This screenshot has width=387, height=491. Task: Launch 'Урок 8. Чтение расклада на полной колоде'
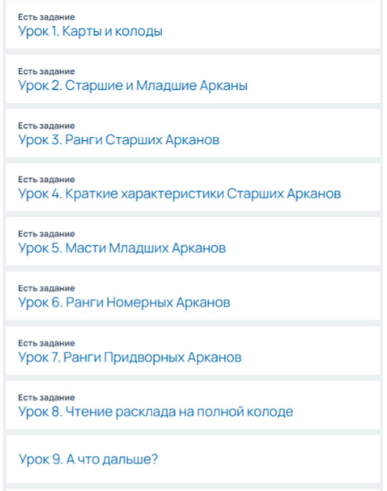click(x=156, y=412)
